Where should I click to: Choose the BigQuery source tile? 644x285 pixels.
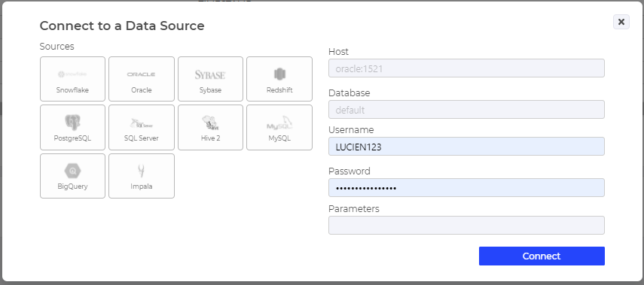point(73,176)
